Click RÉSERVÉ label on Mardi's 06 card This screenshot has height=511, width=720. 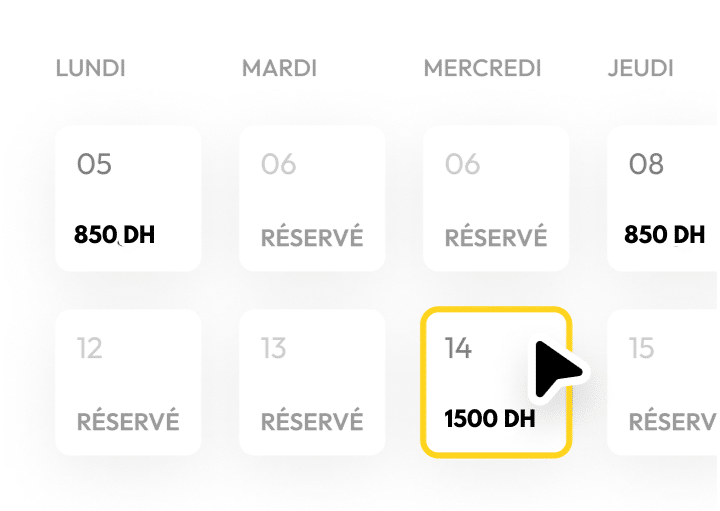(312, 238)
